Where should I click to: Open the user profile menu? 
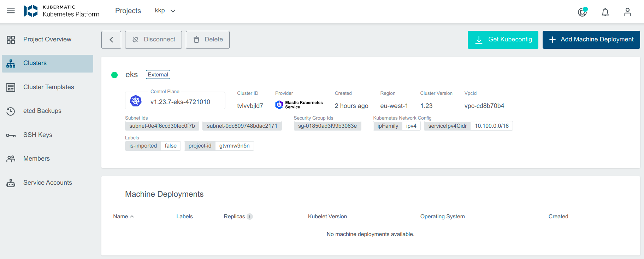coord(627,12)
